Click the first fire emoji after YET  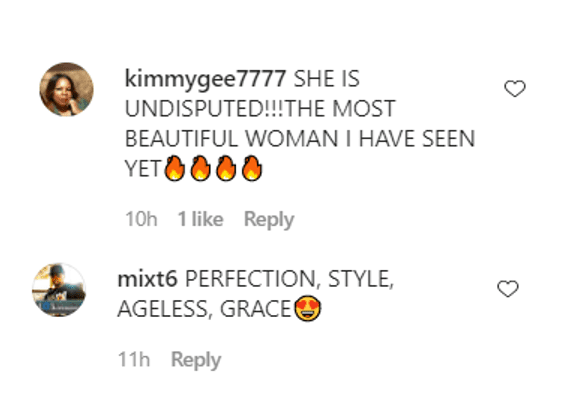[175, 168]
